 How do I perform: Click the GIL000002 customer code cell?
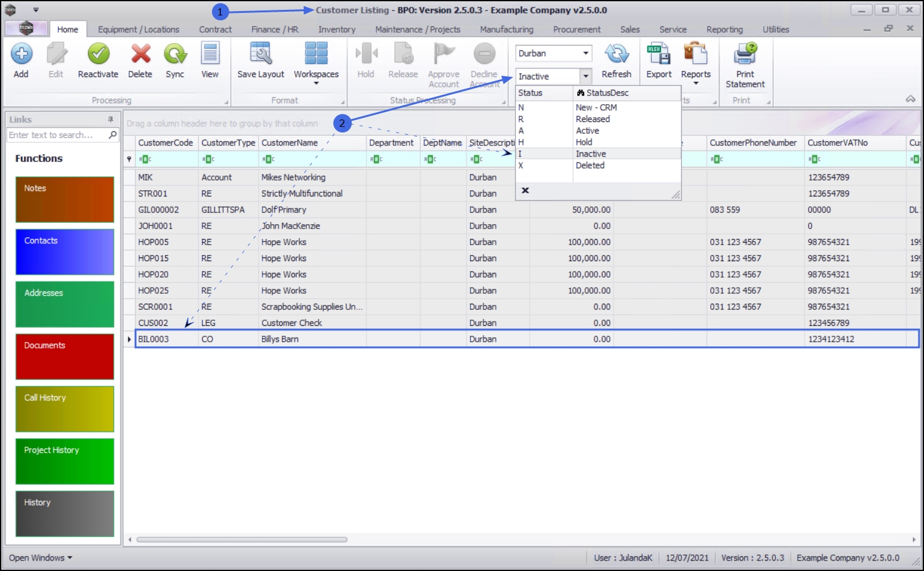coord(166,209)
